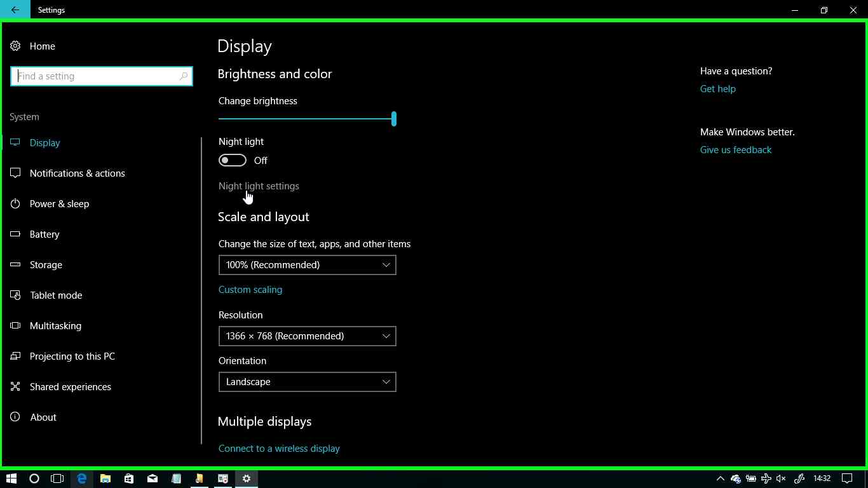Click the Scale and layout heading
The image size is (868, 488).
264,217
